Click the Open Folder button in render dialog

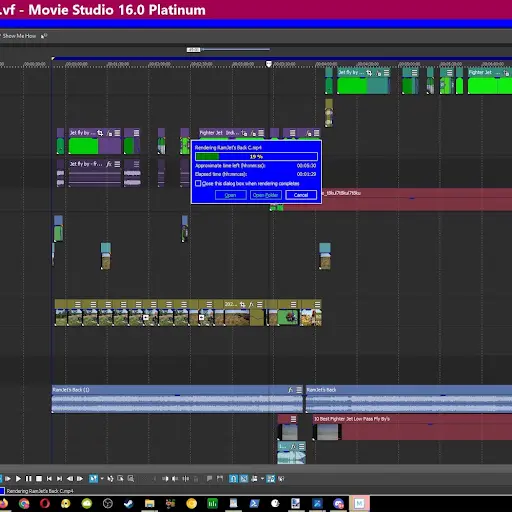coord(266,195)
